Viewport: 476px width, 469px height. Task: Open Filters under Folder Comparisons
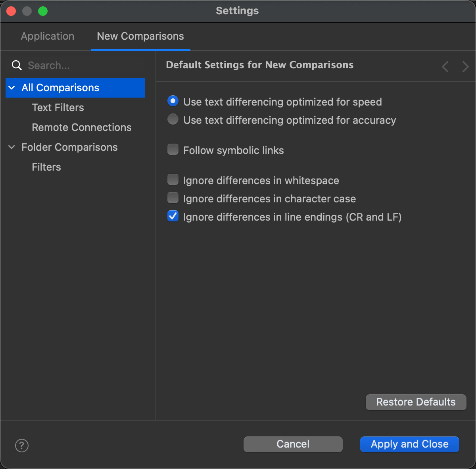(x=46, y=167)
